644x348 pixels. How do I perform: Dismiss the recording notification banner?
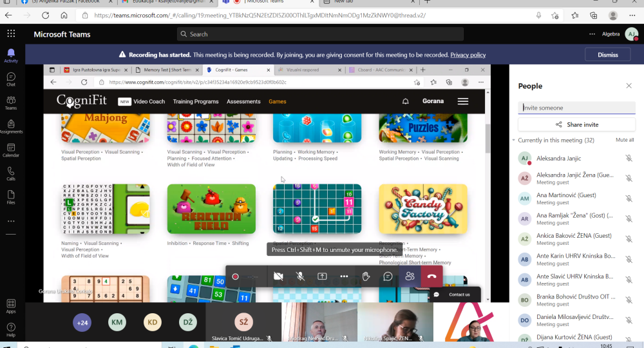point(608,55)
